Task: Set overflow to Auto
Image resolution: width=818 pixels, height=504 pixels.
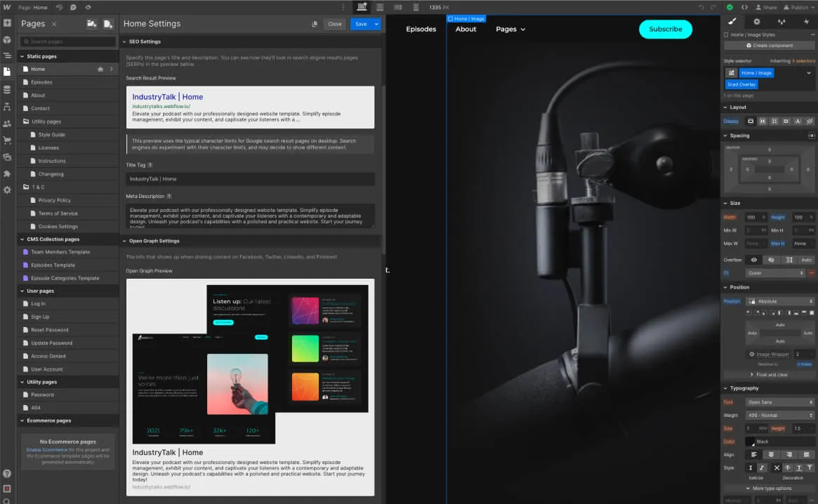Action: [807, 260]
